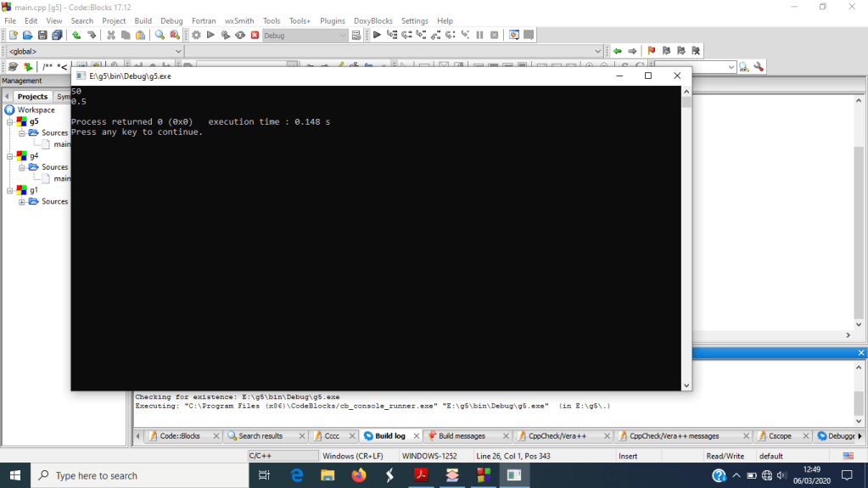Click the red Abort build icon
This screenshot has height=488, width=868.
255,35
